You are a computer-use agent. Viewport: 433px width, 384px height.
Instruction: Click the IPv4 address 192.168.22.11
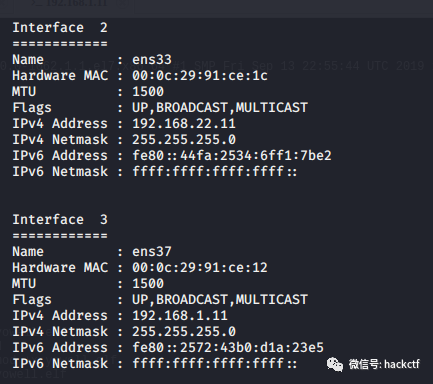[184, 124]
